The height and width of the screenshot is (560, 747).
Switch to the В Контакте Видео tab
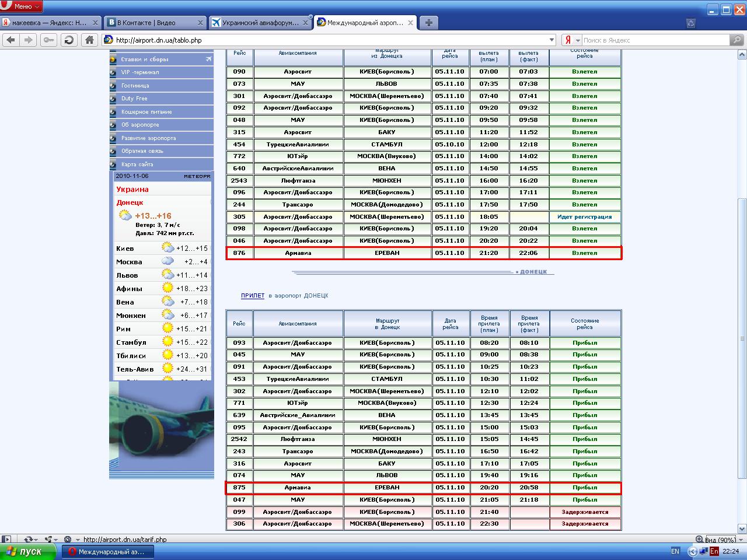click(151, 23)
